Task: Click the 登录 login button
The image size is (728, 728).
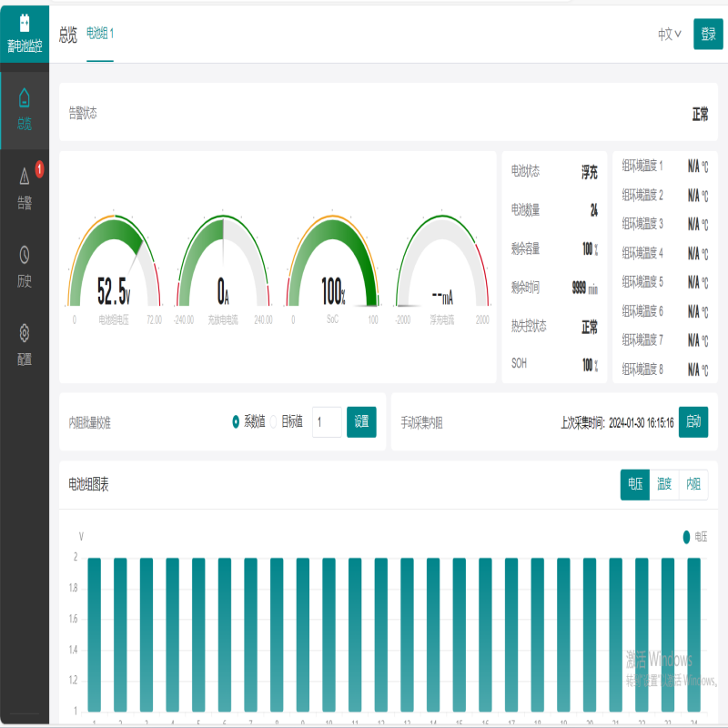Action: pos(707,35)
